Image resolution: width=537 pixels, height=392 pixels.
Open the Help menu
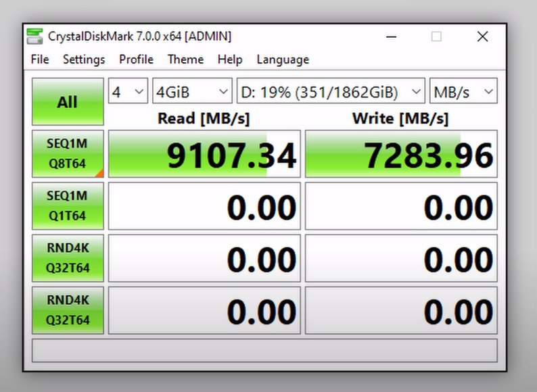(x=230, y=59)
